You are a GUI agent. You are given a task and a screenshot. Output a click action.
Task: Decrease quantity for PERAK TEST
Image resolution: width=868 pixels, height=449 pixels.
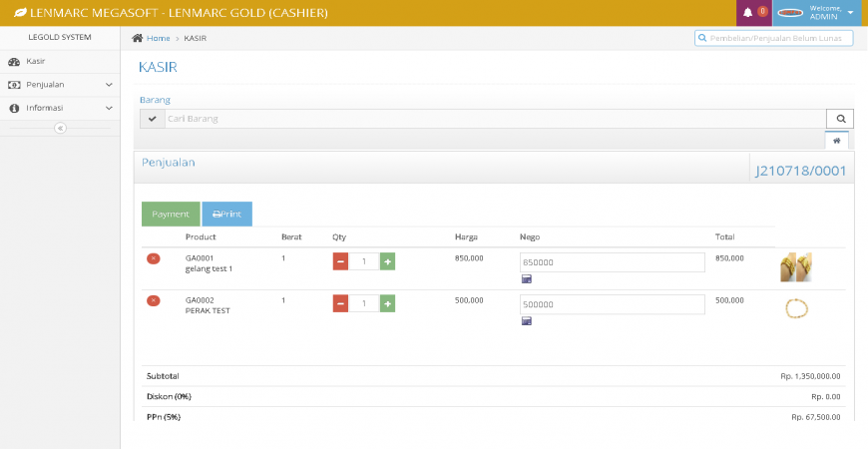point(340,303)
